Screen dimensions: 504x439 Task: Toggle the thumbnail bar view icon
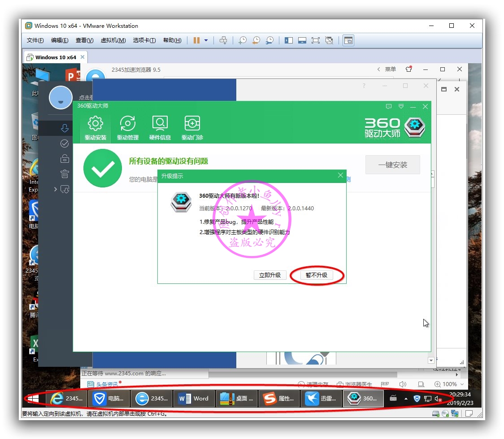302,40
